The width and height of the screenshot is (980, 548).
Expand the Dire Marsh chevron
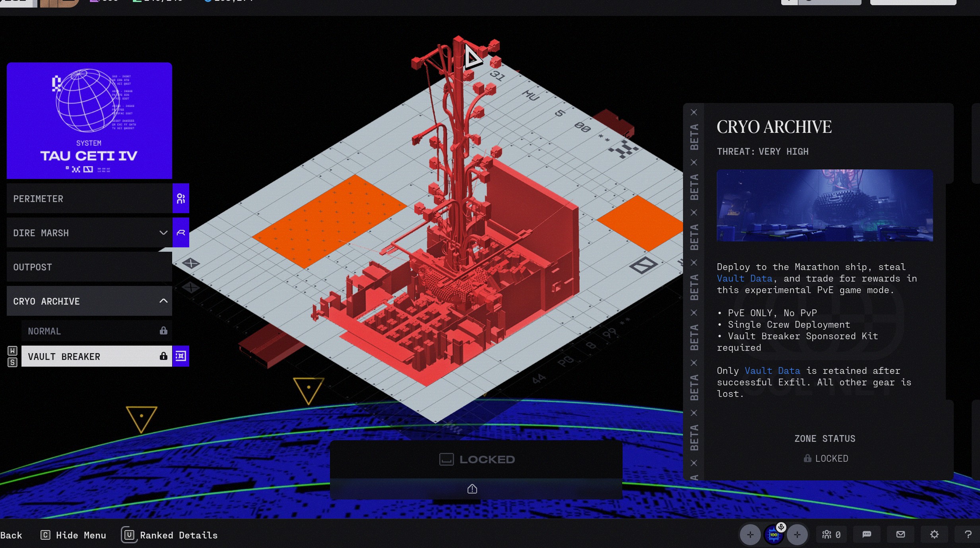(x=163, y=233)
